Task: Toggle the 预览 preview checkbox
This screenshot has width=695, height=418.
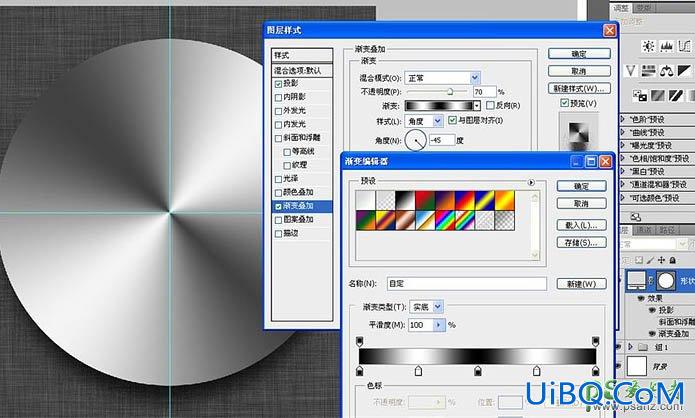Action: (x=564, y=103)
